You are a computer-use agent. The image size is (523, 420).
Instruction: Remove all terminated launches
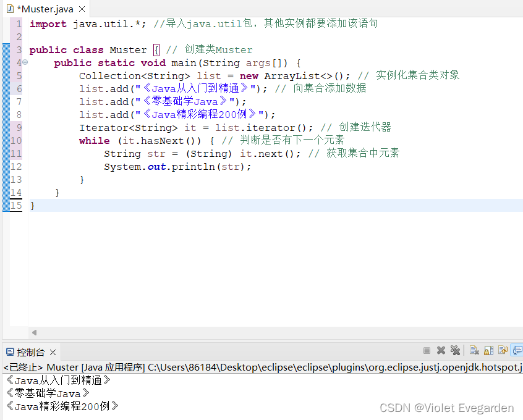click(456, 350)
